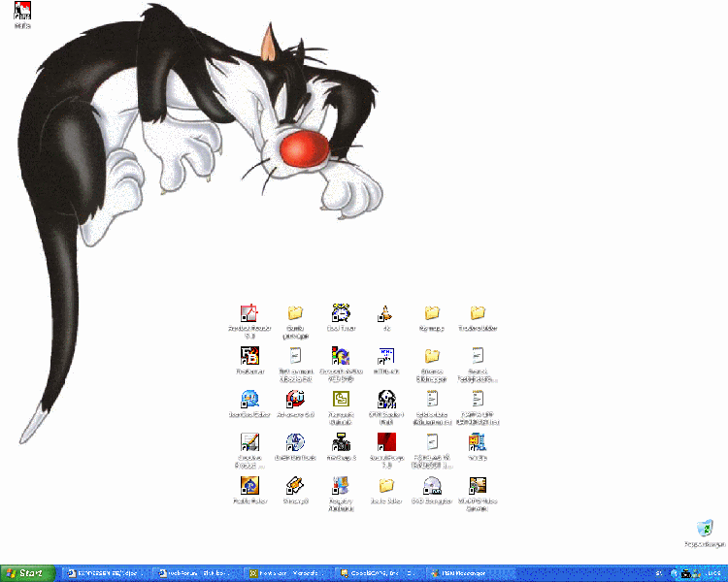Switch to the leftmost taskbar window beside Start
This screenshot has width=728, height=582.
point(106,573)
